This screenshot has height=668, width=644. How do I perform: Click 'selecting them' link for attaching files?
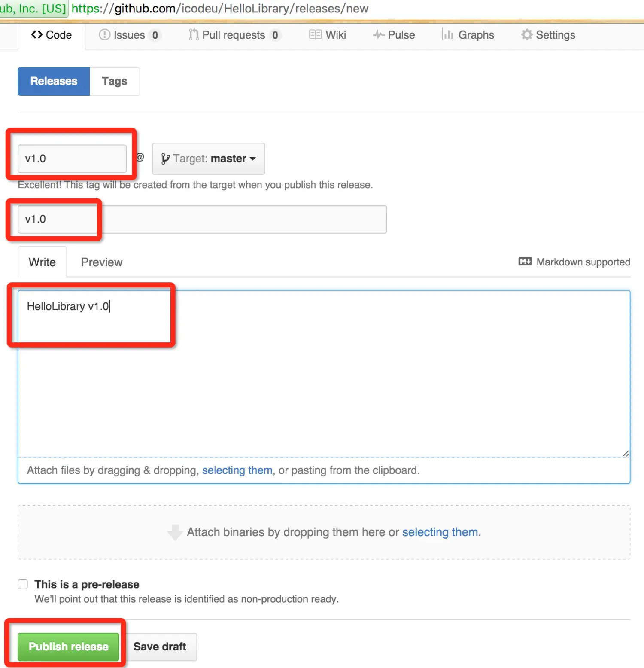(x=237, y=470)
